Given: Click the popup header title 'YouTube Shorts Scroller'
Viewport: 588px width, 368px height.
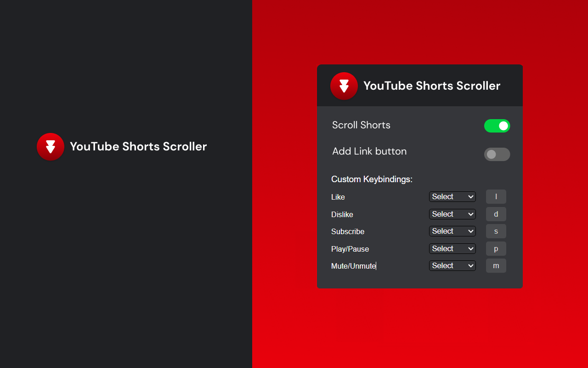Looking at the screenshot, I should pyautogui.click(x=432, y=86).
